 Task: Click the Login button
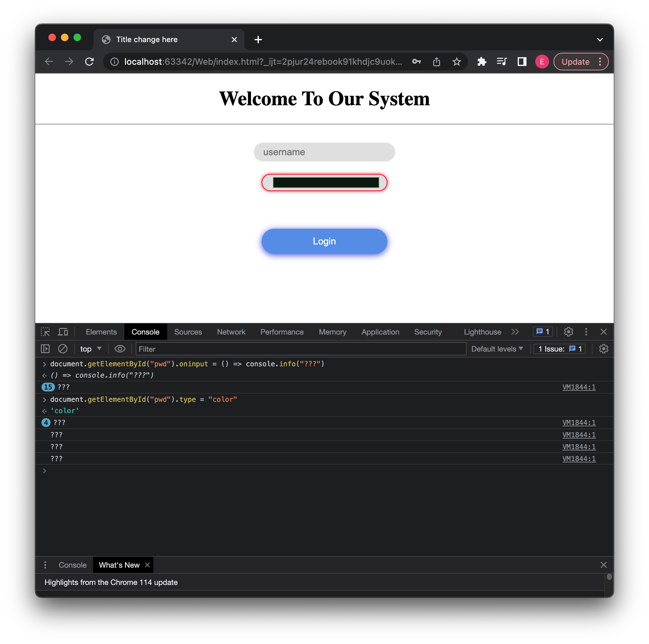[x=324, y=241]
